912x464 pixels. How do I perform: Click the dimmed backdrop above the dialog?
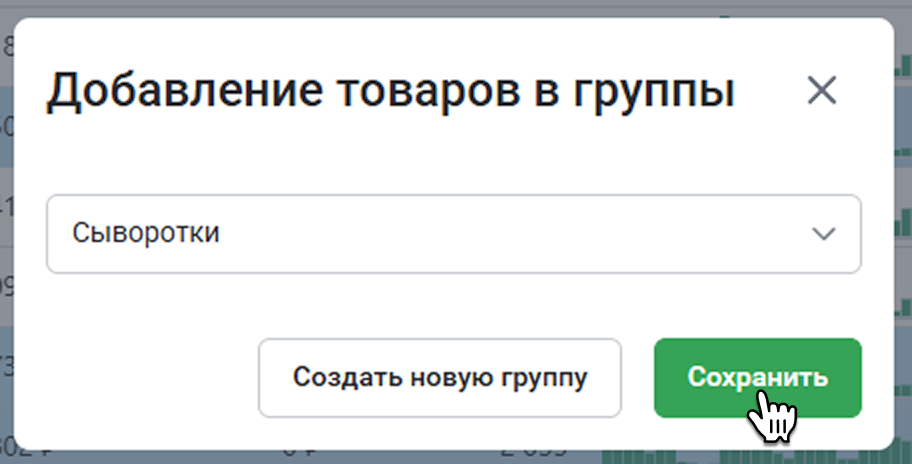[454, 8]
